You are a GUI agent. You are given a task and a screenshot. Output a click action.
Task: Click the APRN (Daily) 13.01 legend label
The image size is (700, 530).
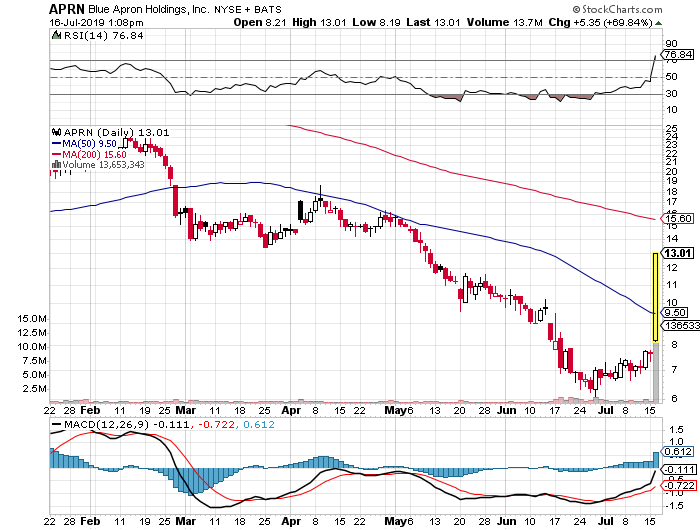[116, 132]
